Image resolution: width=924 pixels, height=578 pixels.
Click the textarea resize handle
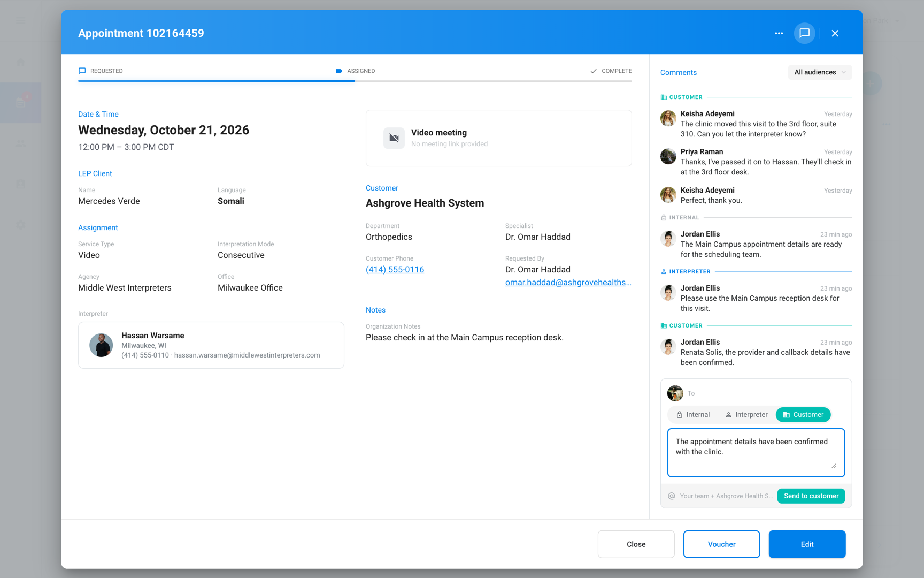point(834,466)
